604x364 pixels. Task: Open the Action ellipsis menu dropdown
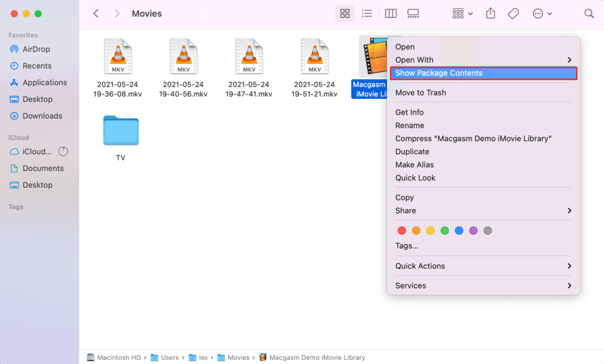(543, 14)
